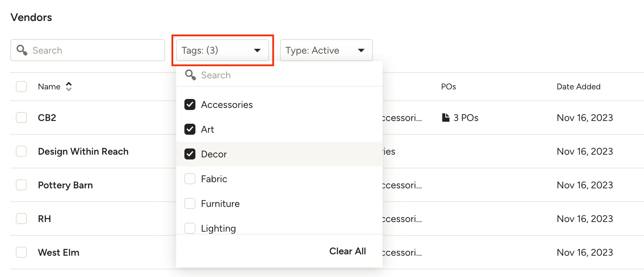Click the Vendors page heading
The height and width of the screenshot is (277, 644).
click(31, 17)
